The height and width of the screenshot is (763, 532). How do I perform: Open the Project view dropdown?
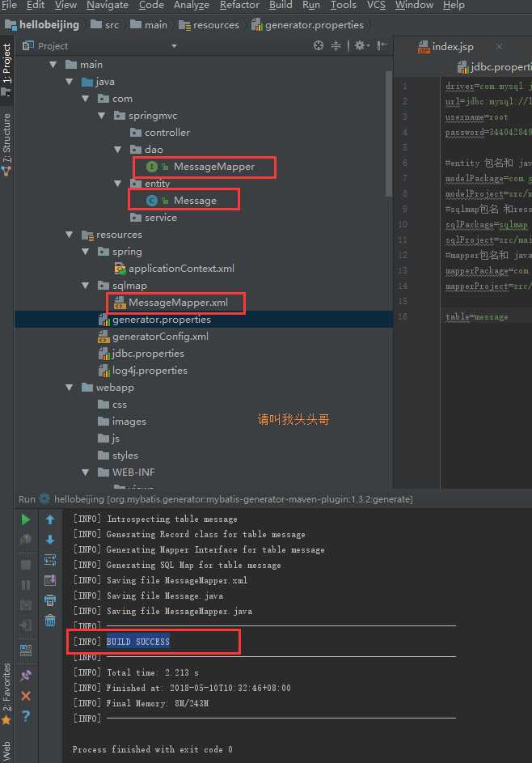(x=174, y=46)
